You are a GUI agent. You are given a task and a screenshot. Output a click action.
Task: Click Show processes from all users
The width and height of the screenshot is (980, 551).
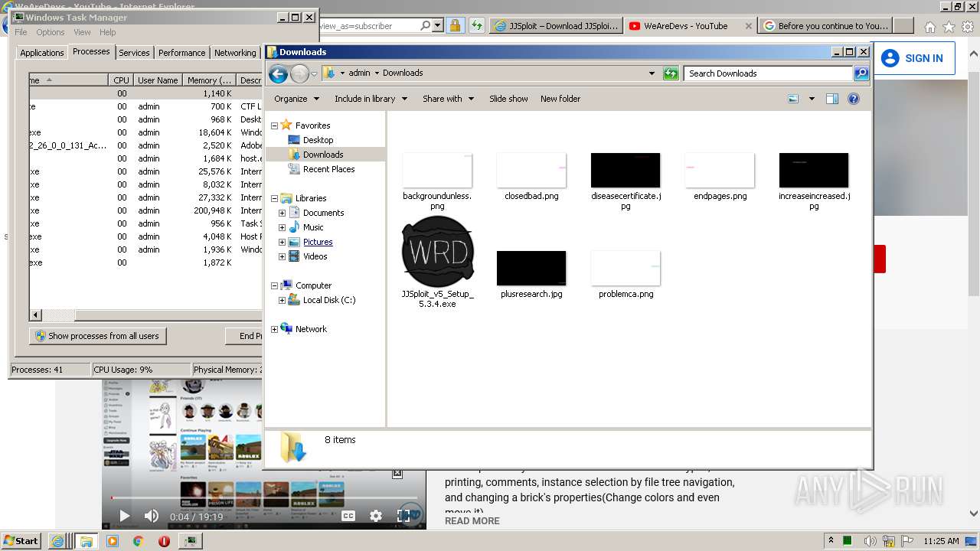click(x=97, y=336)
